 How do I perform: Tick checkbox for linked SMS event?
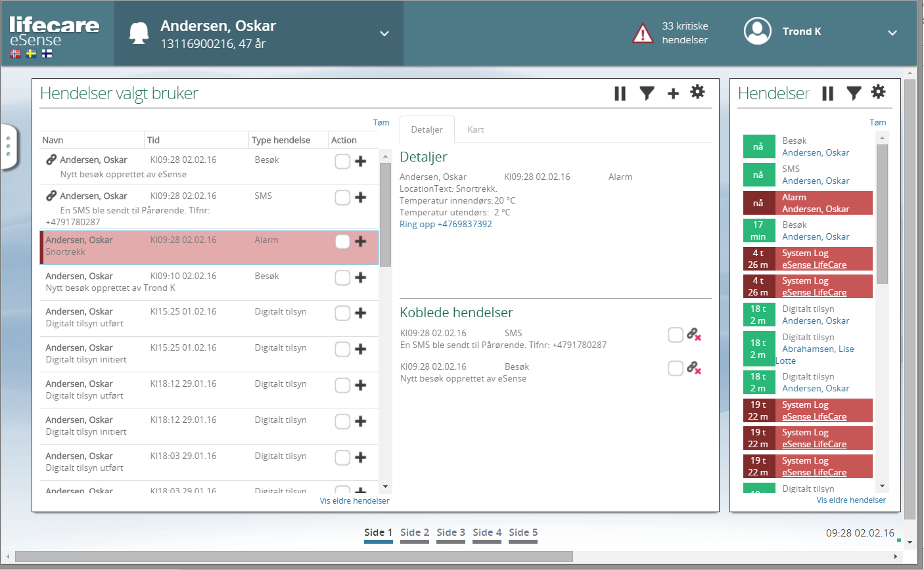pyautogui.click(x=676, y=334)
